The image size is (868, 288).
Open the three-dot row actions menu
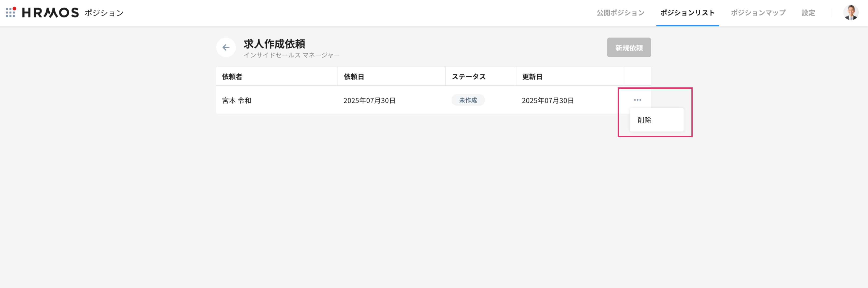tap(637, 100)
